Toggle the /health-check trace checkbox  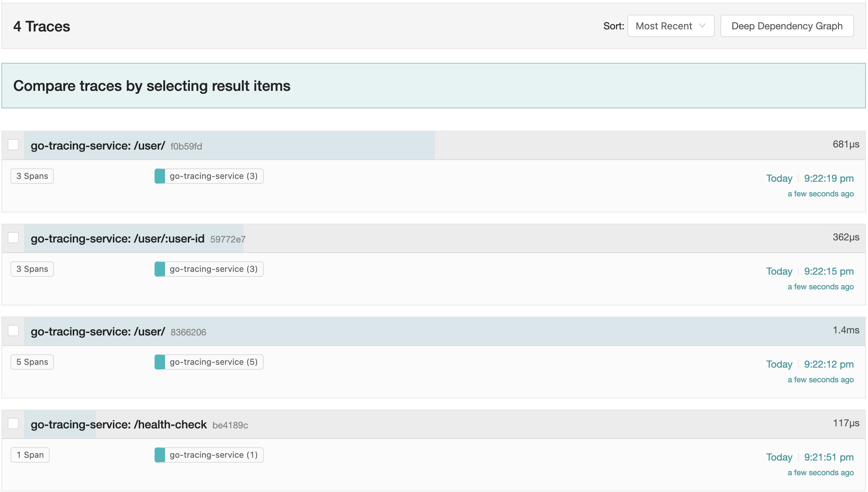coord(13,424)
